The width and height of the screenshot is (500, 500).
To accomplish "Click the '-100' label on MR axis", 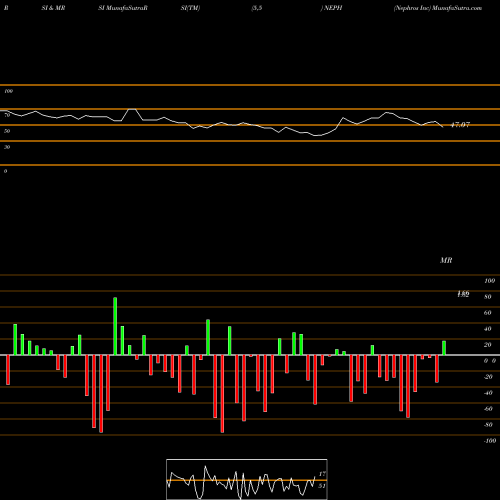I will coord(490,441).
